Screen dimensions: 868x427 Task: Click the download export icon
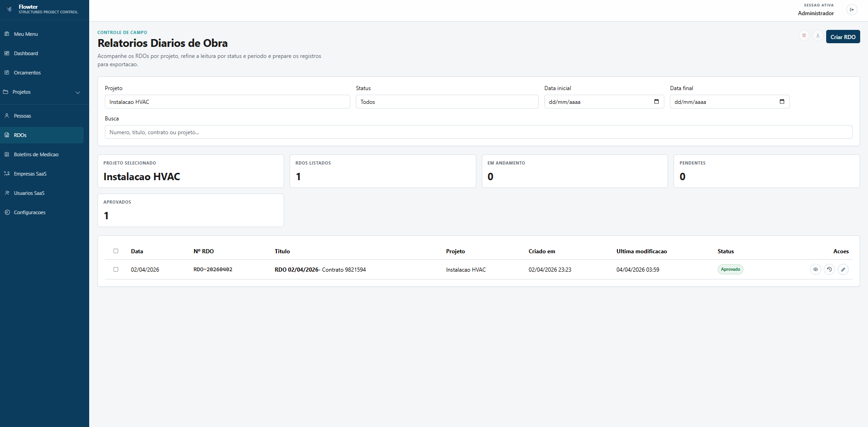click(x=817, y=36)
